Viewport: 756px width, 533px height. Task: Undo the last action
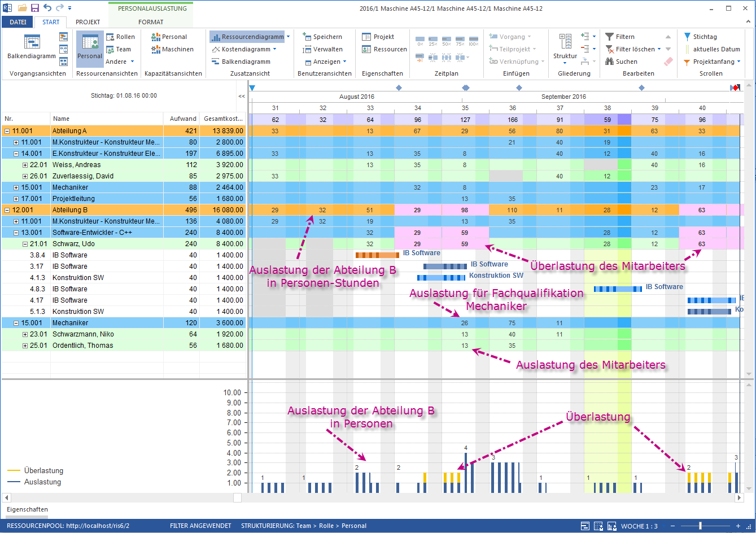[x=47, y=8]
